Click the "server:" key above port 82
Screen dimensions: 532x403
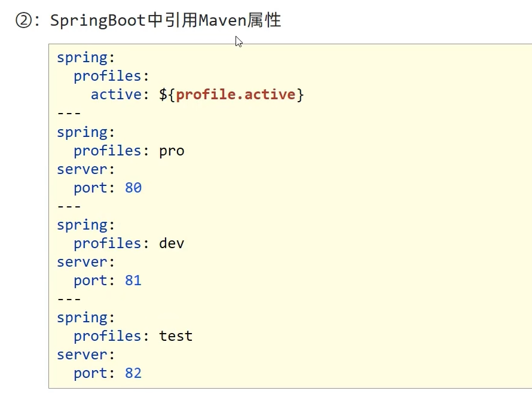click(85, 355)
